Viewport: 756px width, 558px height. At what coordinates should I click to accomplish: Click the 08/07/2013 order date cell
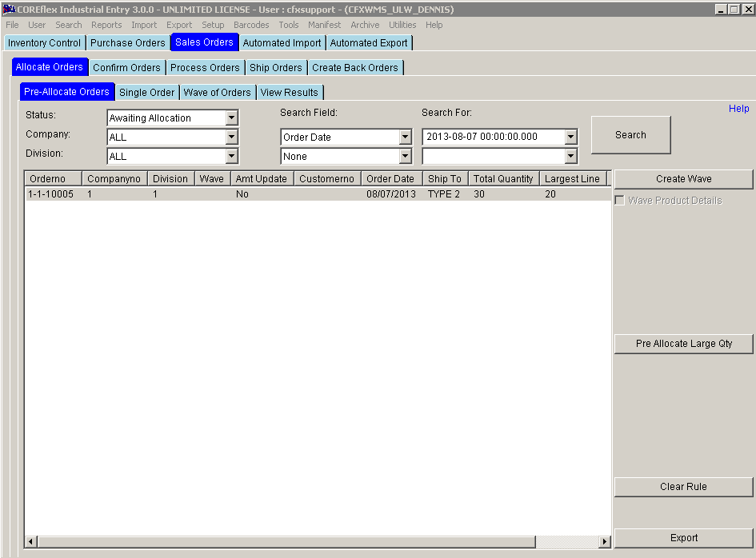391,194
